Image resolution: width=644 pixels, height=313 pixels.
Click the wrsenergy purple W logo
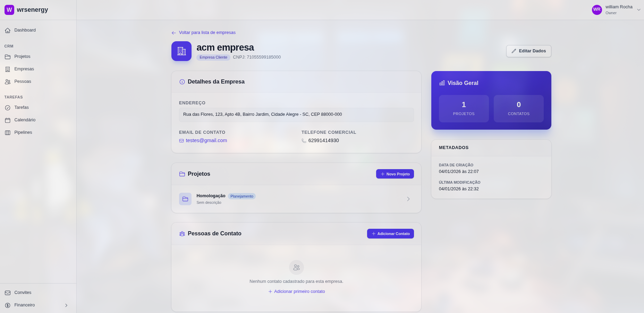(9, 10)
